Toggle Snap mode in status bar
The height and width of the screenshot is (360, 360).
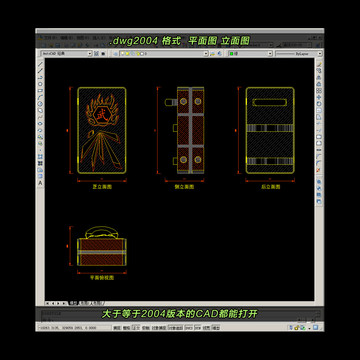[x=117, y=328]
